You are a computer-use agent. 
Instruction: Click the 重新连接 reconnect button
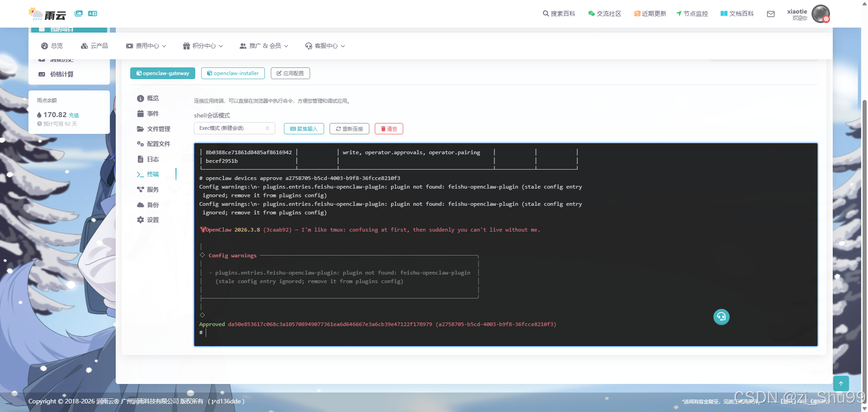(x=349, y=129)
